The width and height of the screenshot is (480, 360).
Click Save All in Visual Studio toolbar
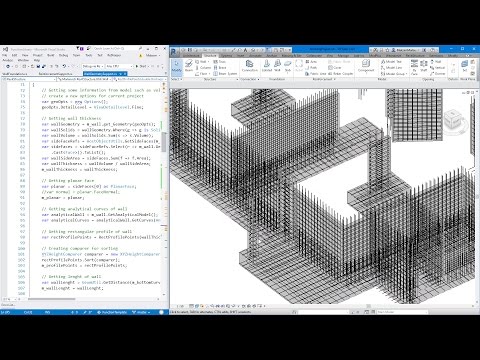pos(44,66)
